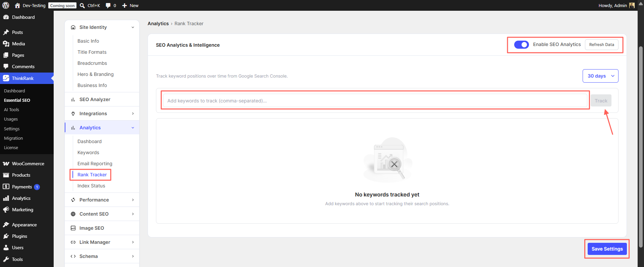
Task: Click the search magnifier icon
Action: pyautogui.click(x=82, y=5)
